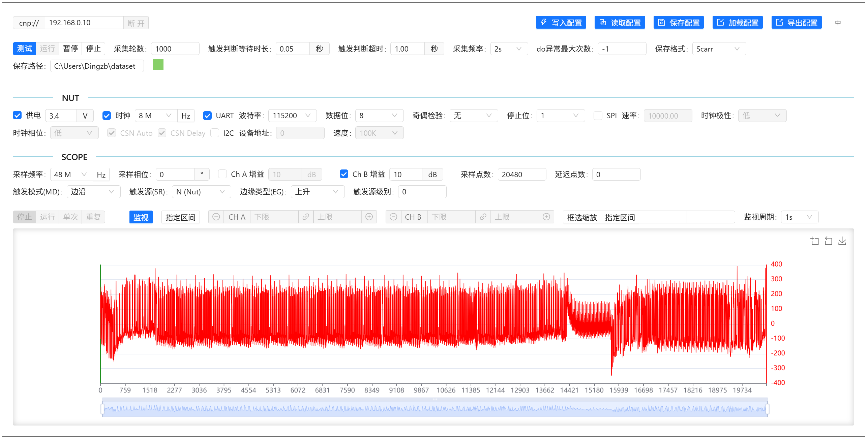The image size is (868, 439).
Task: Click the language switch 中 icon
Action: click(x=838, y=23)
